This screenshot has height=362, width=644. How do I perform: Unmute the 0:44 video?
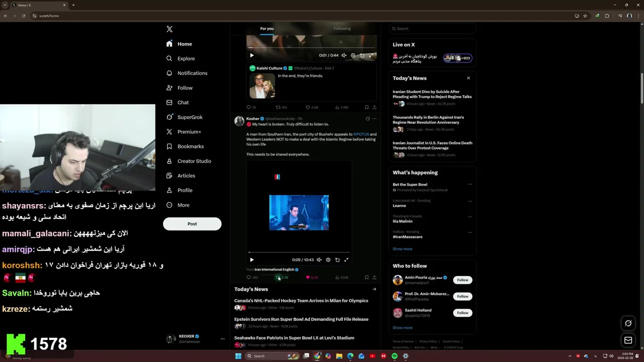coord(344,55)
